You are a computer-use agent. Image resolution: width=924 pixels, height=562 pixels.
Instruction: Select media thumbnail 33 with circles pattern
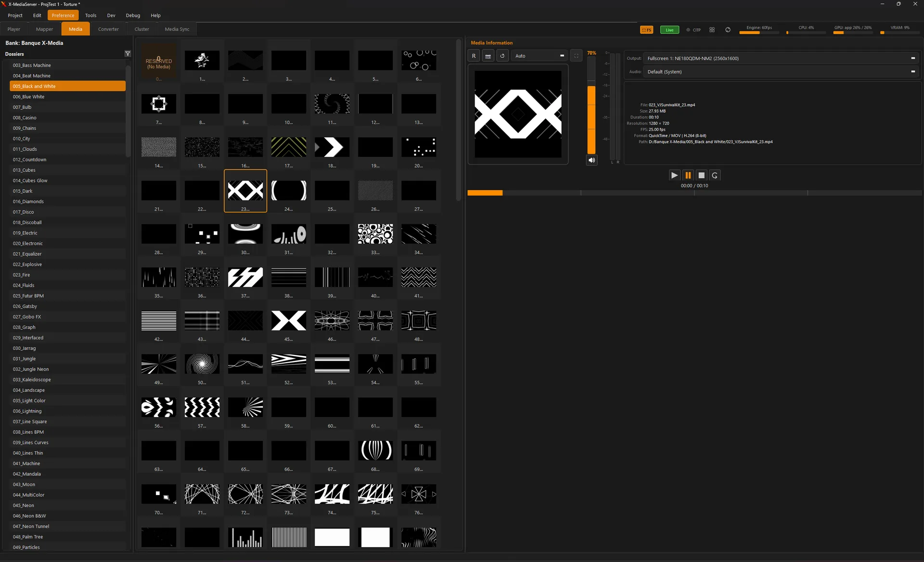(375, 234)
